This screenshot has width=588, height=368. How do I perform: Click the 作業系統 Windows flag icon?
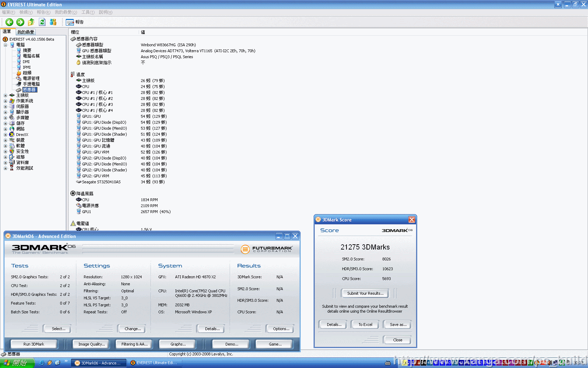(12, 101)
